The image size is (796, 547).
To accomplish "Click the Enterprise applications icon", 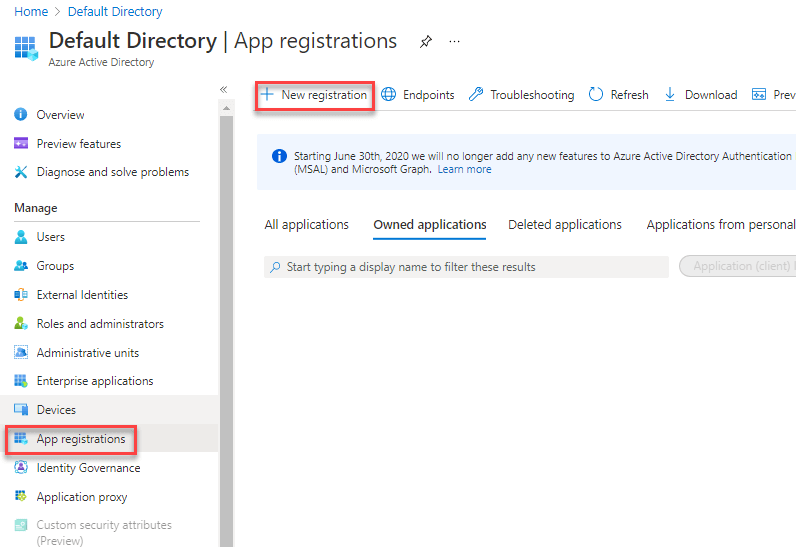I will 21,381.
